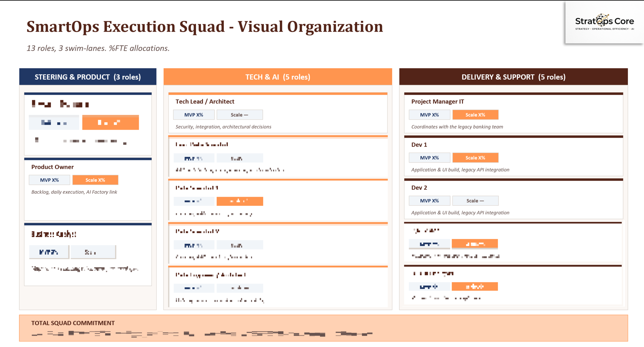Click the StratOps Core logo

coord(604,22)
